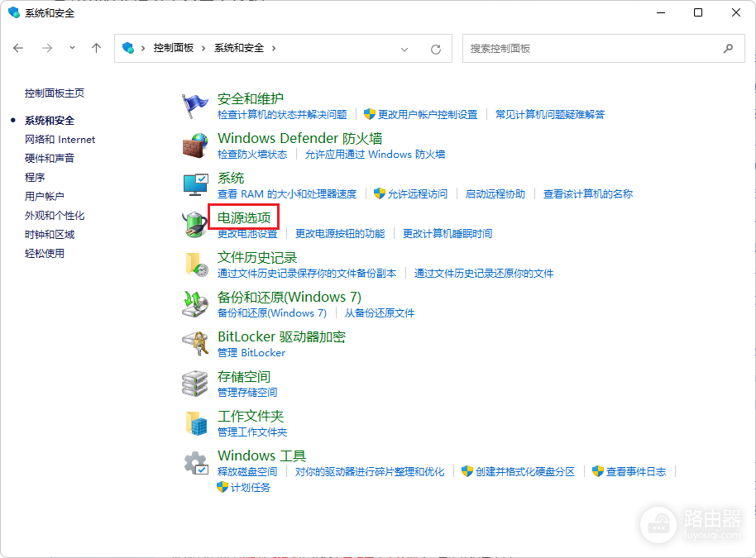Open 硬件和声音 category

(50, 158)
